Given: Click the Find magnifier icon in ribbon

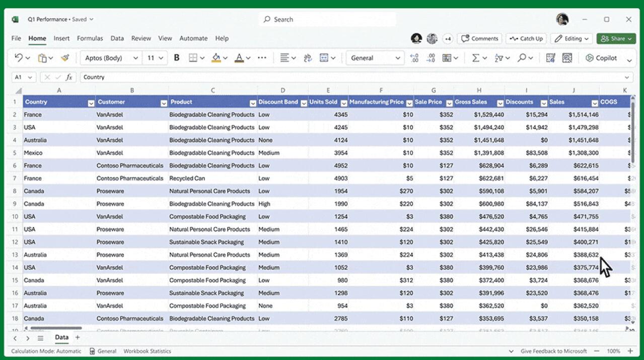Looking at the screenshot, I should tap(522, 58).
